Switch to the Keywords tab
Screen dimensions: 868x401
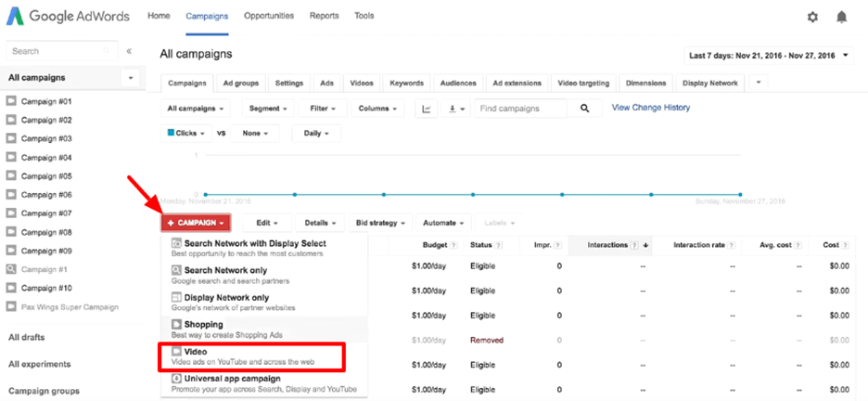(406, 83)
